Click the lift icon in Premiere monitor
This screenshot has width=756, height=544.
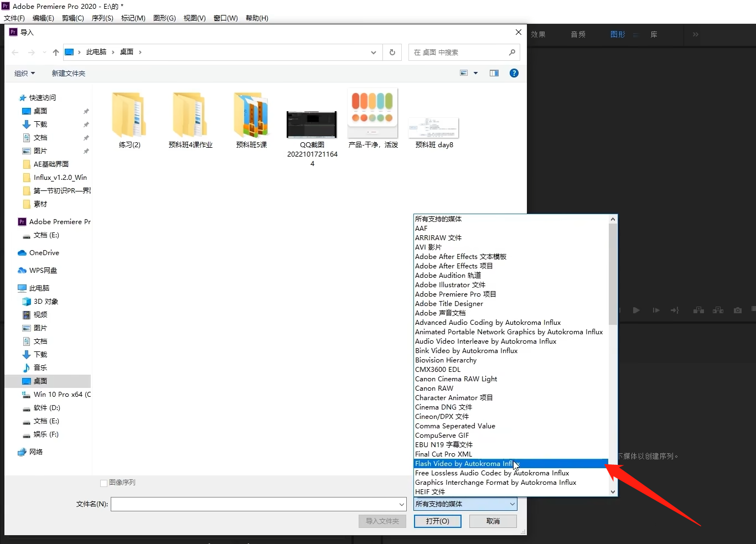(698, 310)
